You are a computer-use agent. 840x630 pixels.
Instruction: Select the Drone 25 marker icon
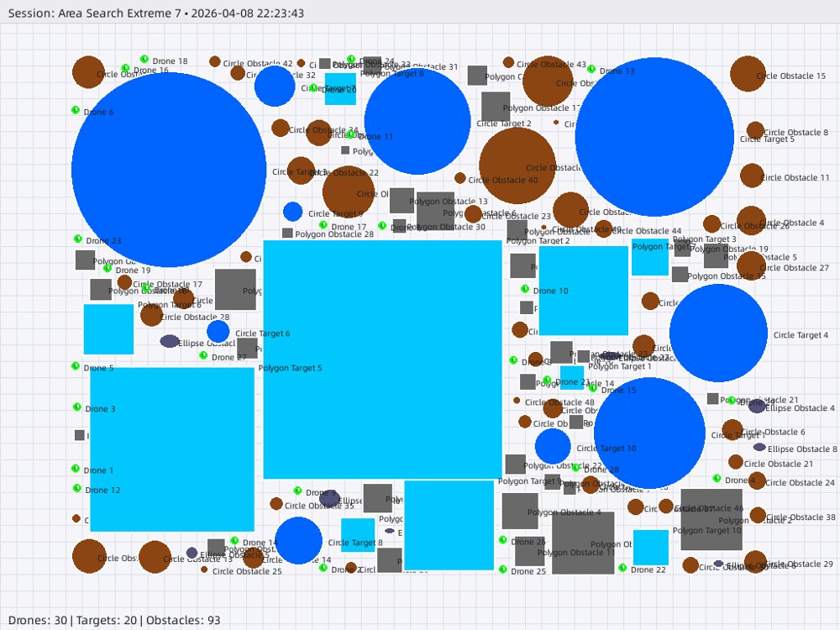tap(502, 569)
